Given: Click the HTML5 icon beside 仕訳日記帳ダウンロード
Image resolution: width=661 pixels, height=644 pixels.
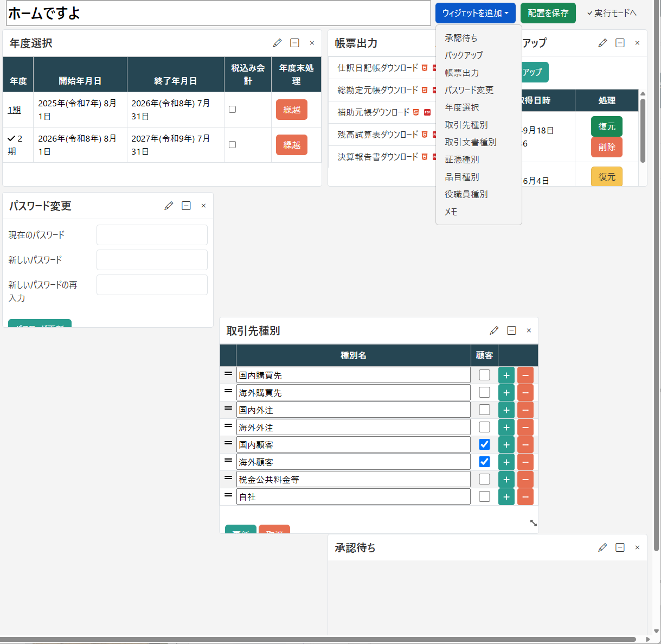Looking at the screenshot, I should click(x=425, y=68).
